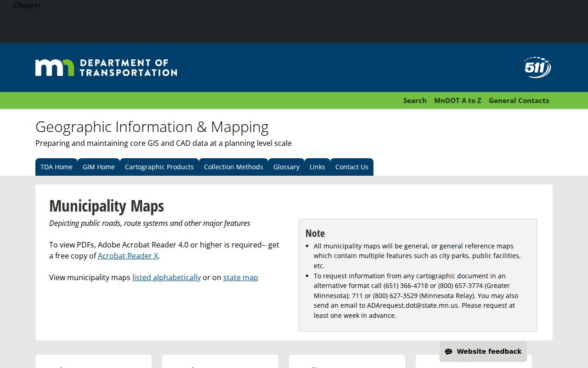Go to the GIM Home tab
Viewport: 588px width, 368px height.
(99, 167)
